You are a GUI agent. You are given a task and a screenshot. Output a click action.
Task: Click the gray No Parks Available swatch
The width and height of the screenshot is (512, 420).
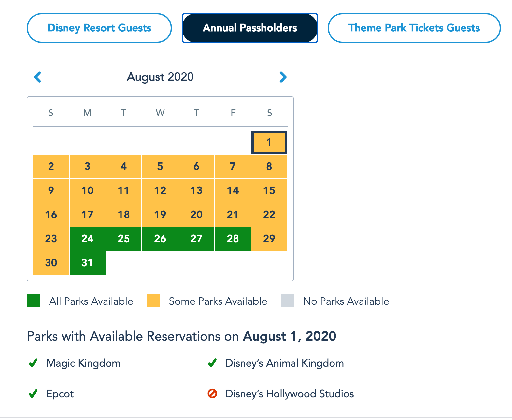pyautogui.click(x=287, y=301)
